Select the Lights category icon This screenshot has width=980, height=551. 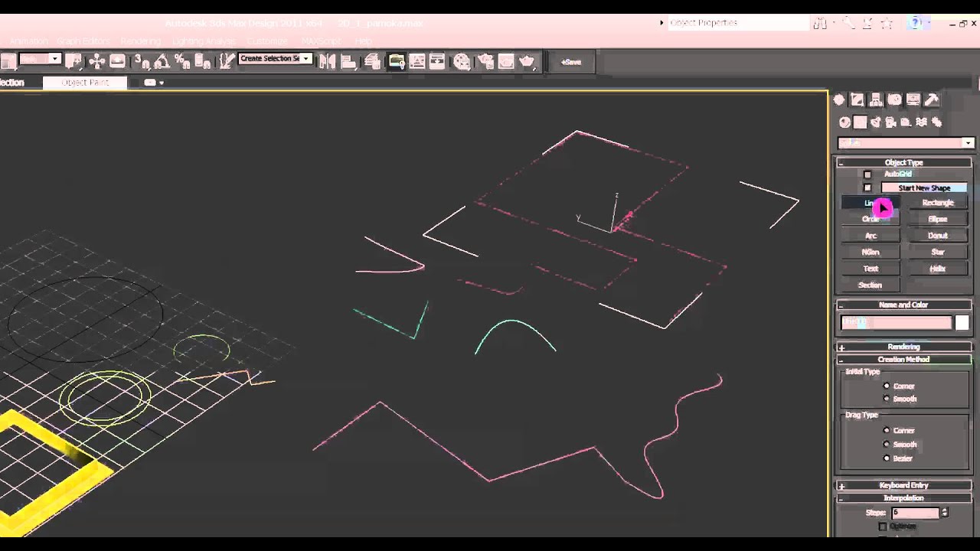pos(875,122)
